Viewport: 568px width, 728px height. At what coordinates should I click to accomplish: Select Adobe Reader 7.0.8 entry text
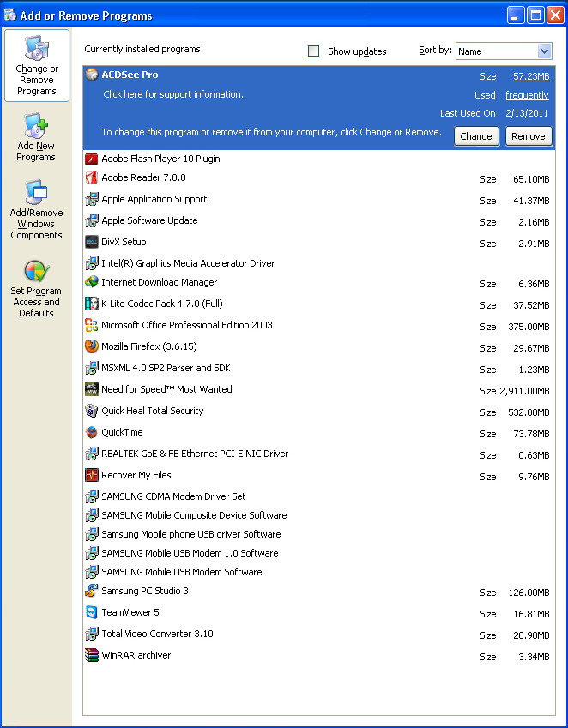pyautogui.click(x=143, y=177)
